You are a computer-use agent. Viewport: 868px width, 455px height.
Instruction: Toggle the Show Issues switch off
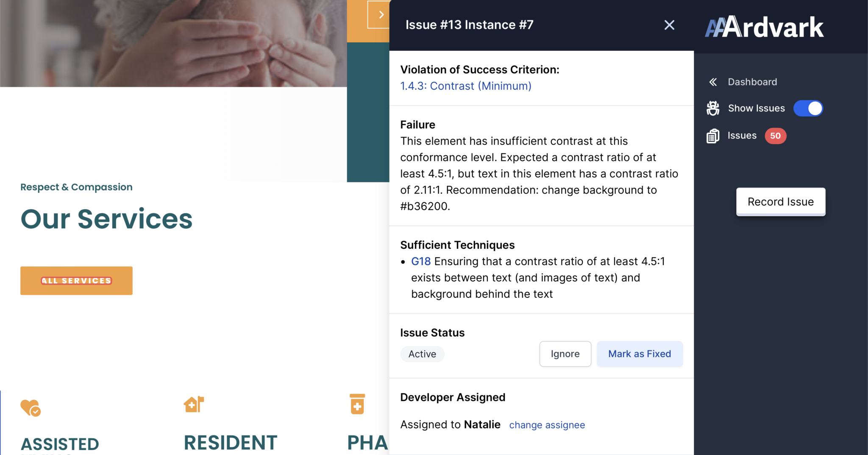coord(808,108)
